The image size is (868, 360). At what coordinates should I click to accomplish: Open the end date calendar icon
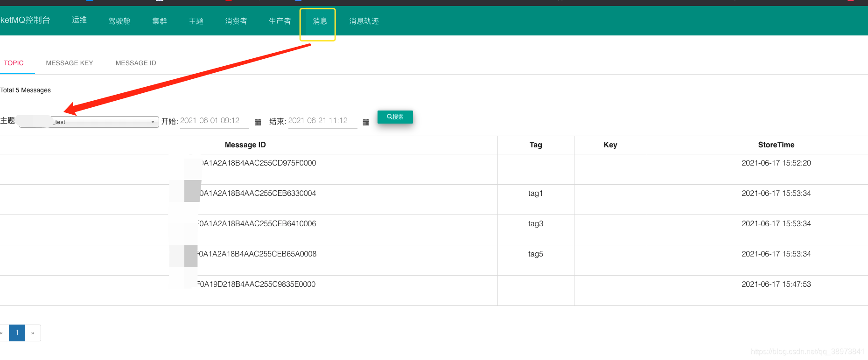click(x=366, y=122)
